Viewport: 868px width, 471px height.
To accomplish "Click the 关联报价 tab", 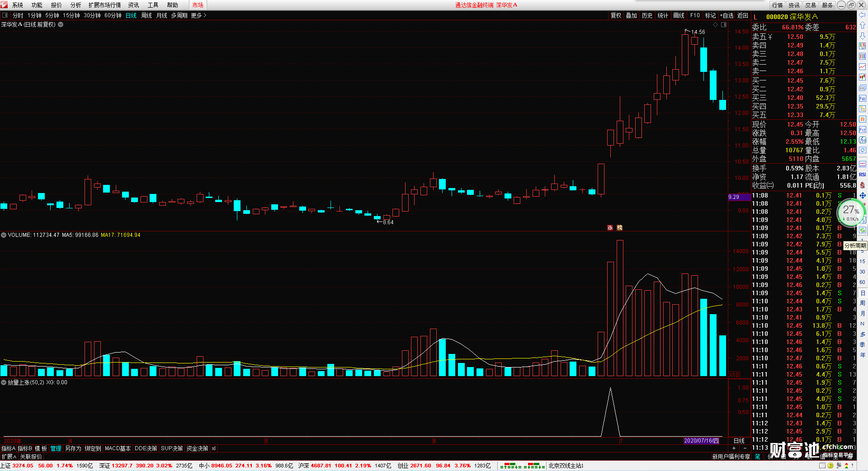I will [31, 457].
